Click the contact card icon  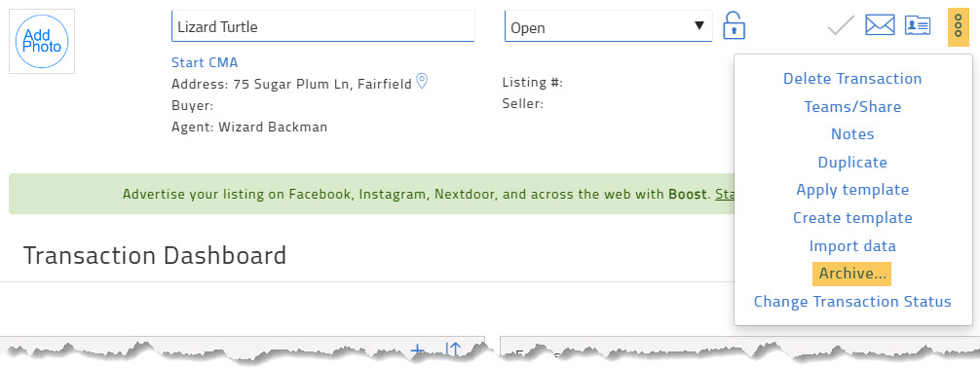click(x=918, y=25)
